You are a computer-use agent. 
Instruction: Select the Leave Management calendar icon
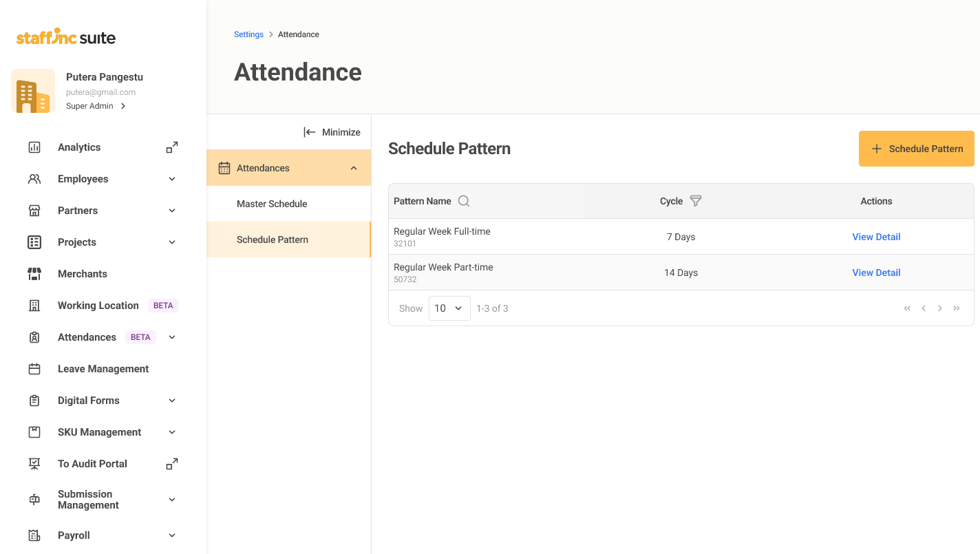pyautogui.click(x=34, y=369)
